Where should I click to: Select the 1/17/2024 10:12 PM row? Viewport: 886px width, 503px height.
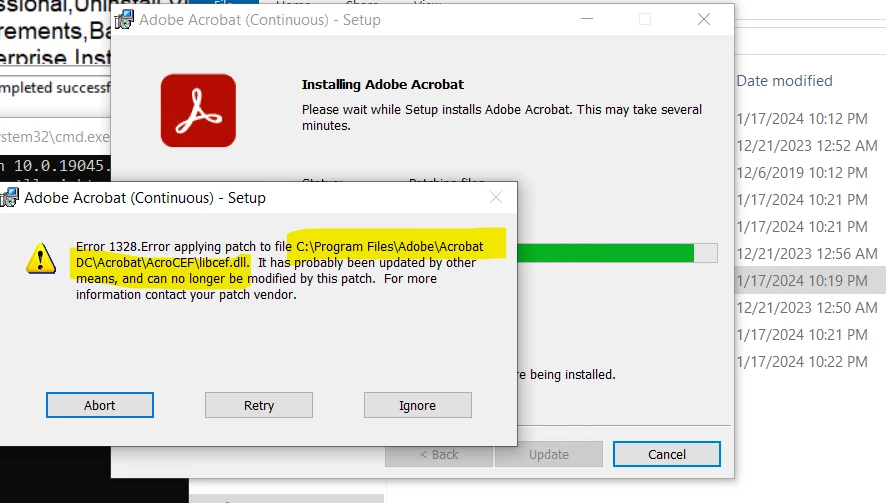coord(802,119)
